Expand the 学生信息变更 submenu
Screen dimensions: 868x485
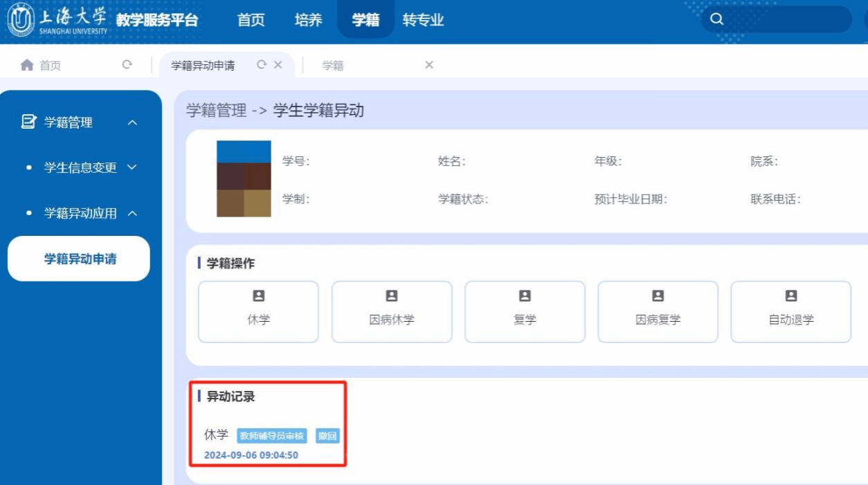[132, 167]
